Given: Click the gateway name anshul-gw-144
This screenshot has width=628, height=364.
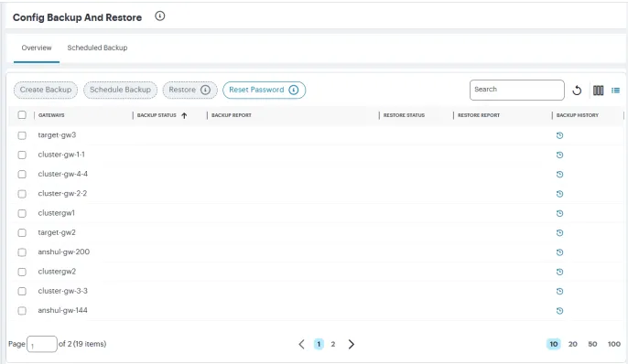Looking at the screenshot, I should 62,310.
